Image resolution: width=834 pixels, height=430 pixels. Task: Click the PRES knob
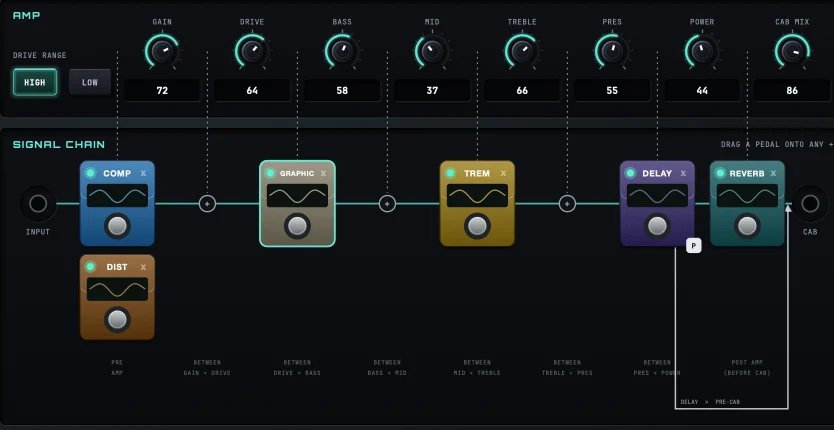click(612, 52)
